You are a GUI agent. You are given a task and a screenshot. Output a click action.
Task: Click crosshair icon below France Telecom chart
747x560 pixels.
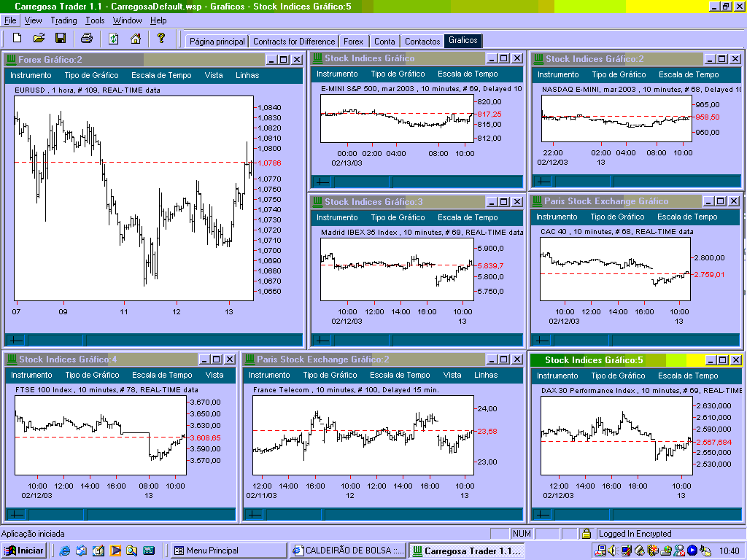[x=253, y=514]
